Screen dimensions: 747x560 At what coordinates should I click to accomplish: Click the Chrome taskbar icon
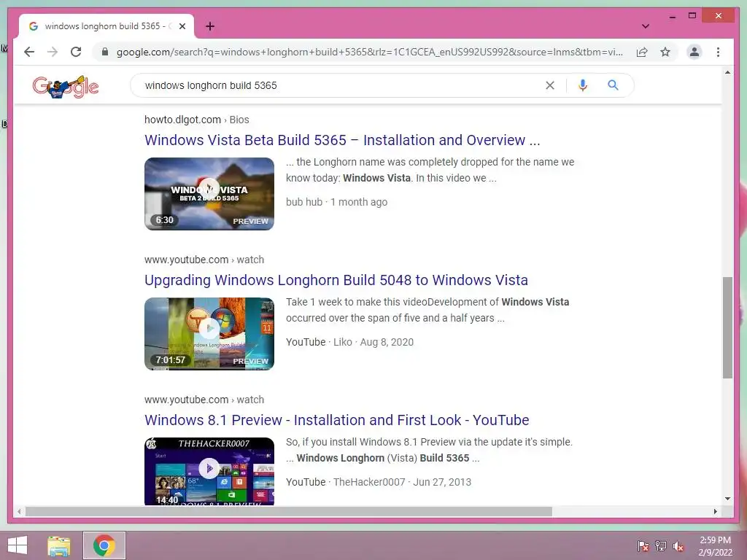pyautogui.click(x=104, y=545)
